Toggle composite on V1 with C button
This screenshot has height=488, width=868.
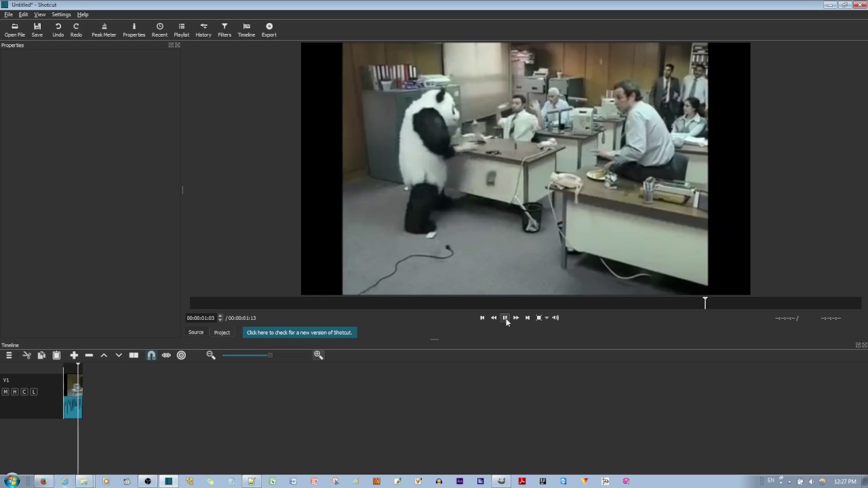[24, 392]
